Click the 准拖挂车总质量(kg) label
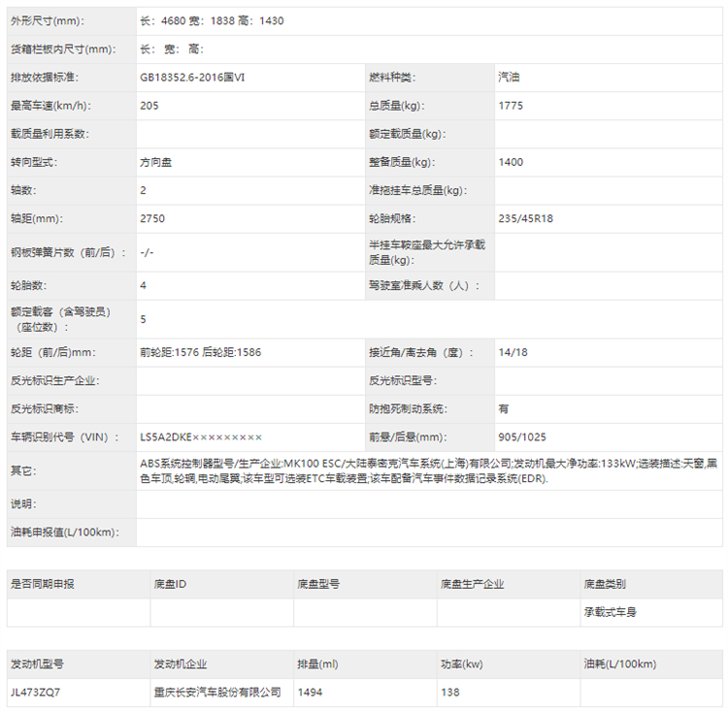This screenshot has width=728, height=711. [x=417, y=190]
